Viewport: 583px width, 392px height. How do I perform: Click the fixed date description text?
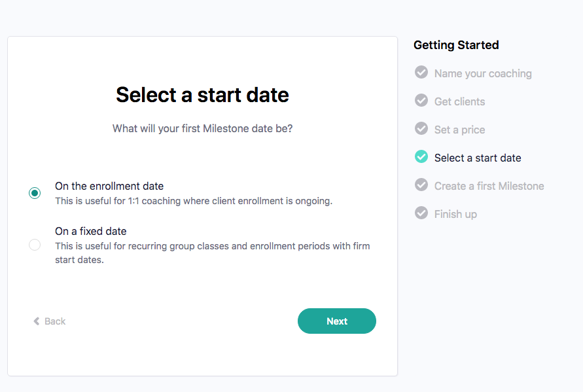212,253
